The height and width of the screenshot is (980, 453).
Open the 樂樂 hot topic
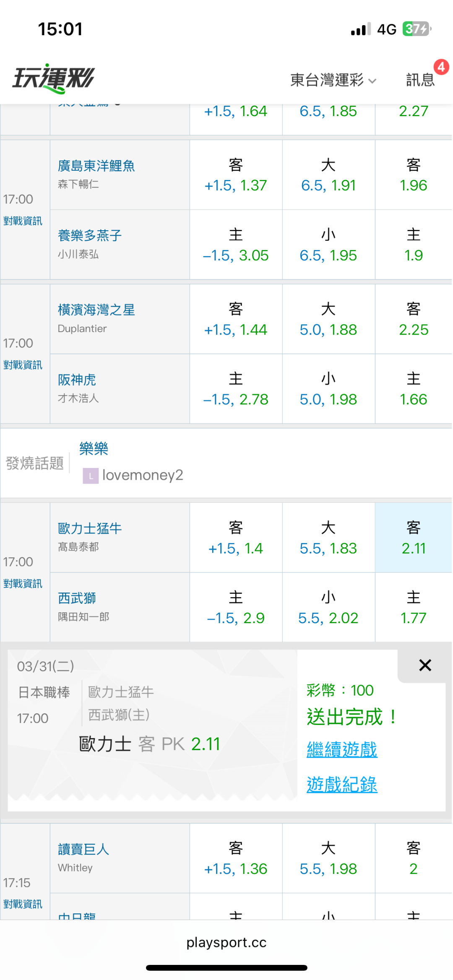[x=94, y=449]
